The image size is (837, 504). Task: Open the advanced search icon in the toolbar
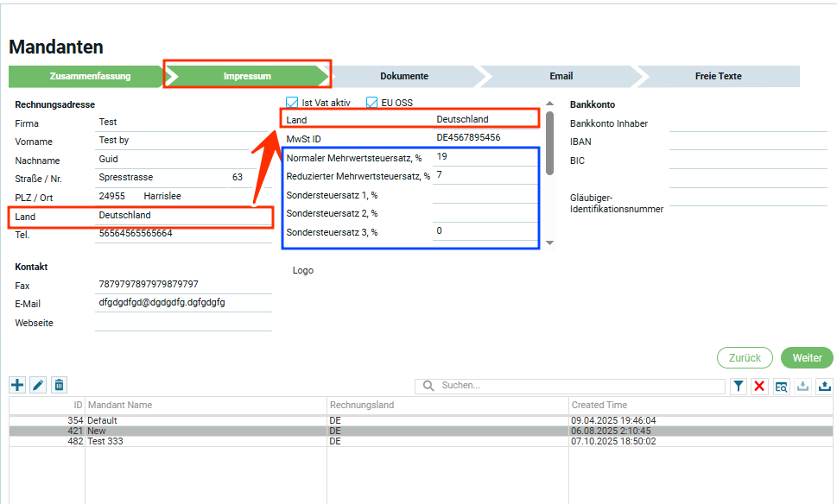[x=781, y=387]
